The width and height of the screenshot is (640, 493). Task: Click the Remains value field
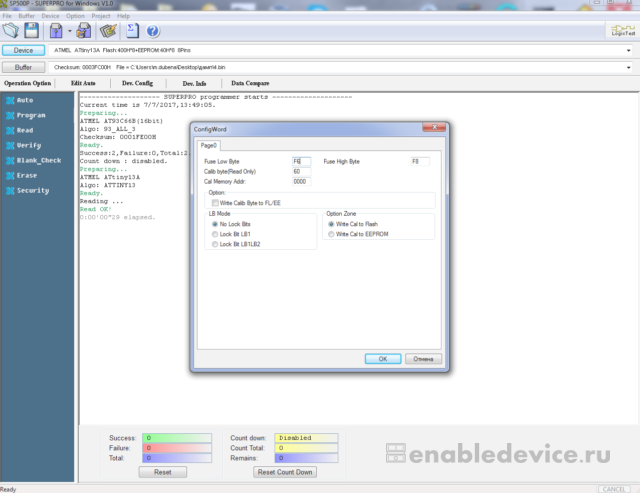pyautogui.click(x=306, y=458)
